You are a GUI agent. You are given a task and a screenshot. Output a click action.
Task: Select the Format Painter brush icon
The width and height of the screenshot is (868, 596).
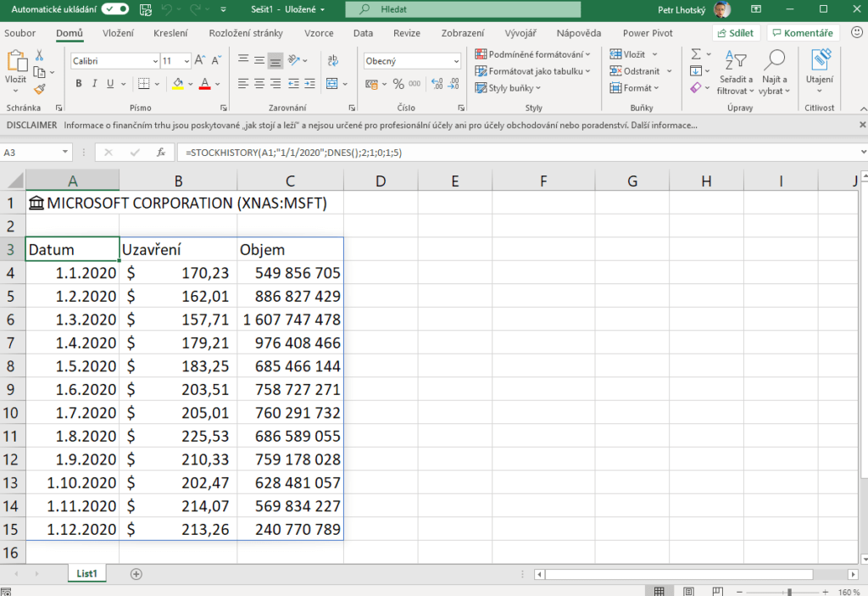[39, 89]
